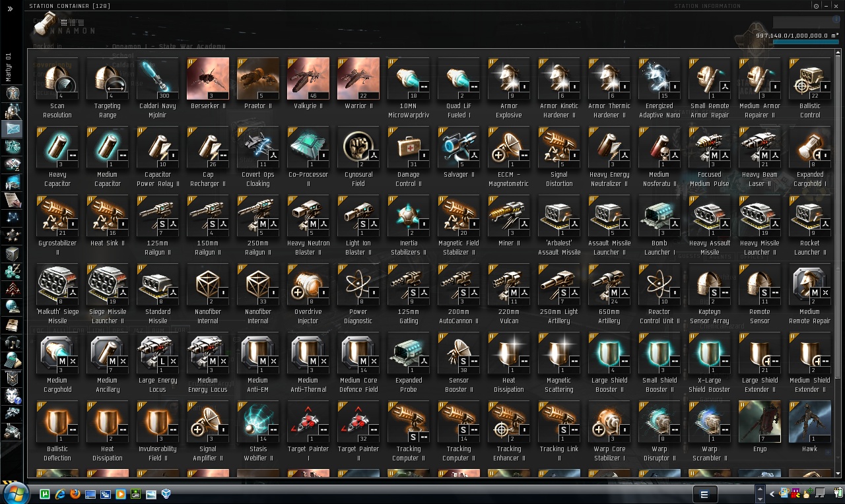This screenshot has height=504, width=845.
Task: Select the Signal Amplifier II item
Action: tap(208, 422)
